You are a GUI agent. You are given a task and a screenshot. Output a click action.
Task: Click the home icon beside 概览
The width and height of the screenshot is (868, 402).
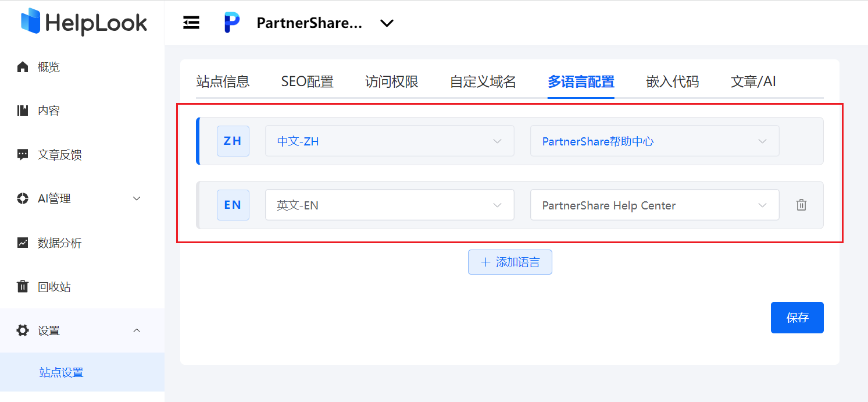[x=23, y=67]
